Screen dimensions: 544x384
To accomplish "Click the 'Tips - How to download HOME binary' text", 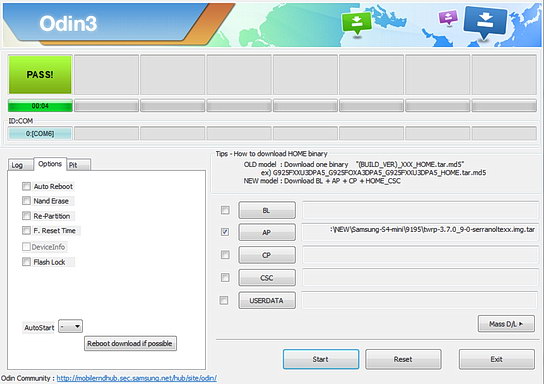I will (x=271, y=154).
